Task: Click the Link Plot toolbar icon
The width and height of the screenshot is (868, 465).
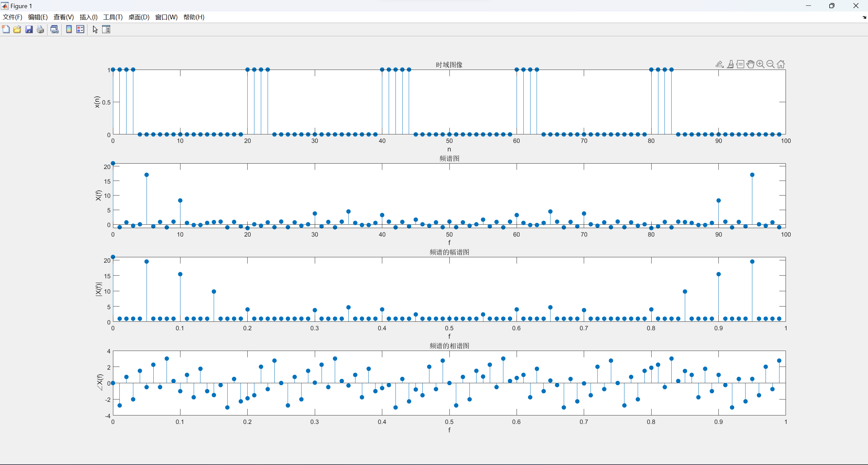Action: [x=55, y=30]
